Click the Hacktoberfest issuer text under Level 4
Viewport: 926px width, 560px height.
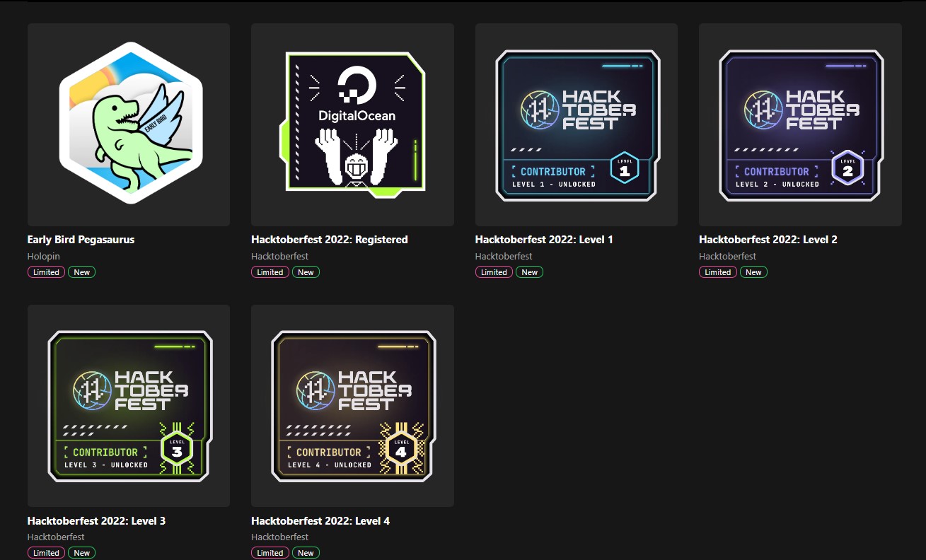click(279, 537)
